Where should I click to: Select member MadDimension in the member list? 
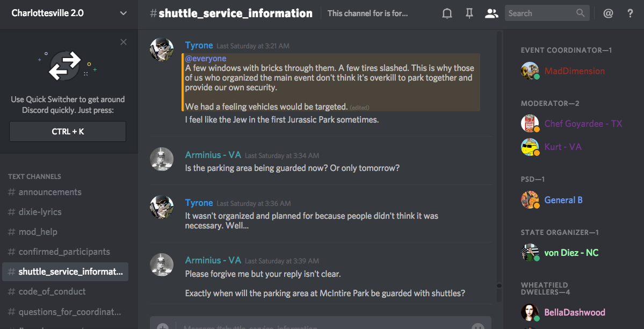574,71
